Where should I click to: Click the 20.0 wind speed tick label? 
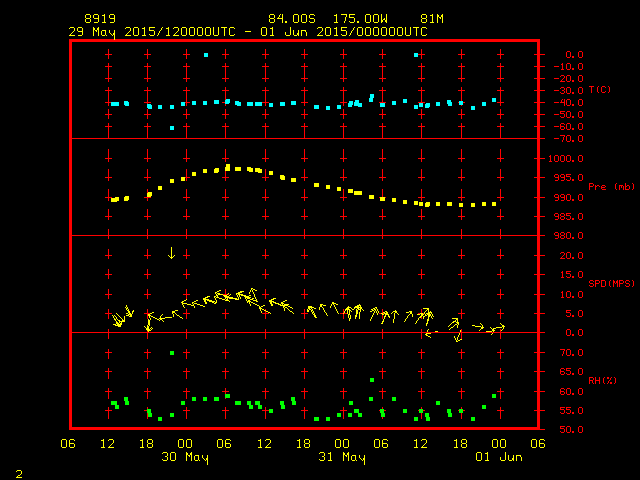(571, 256)
